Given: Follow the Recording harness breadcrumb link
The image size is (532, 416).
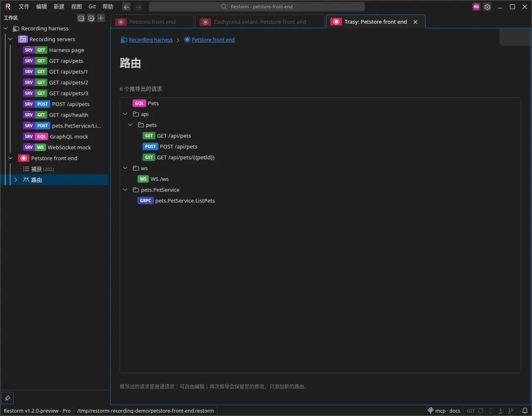Looking at the screenshot, I should point(150,40).
